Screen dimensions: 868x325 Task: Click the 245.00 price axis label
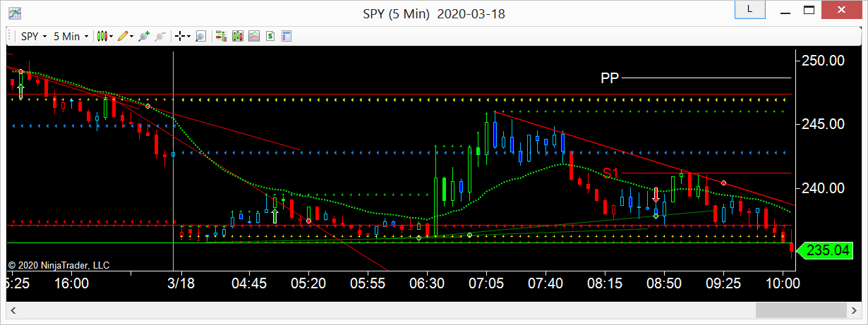[x=824, y=124]
